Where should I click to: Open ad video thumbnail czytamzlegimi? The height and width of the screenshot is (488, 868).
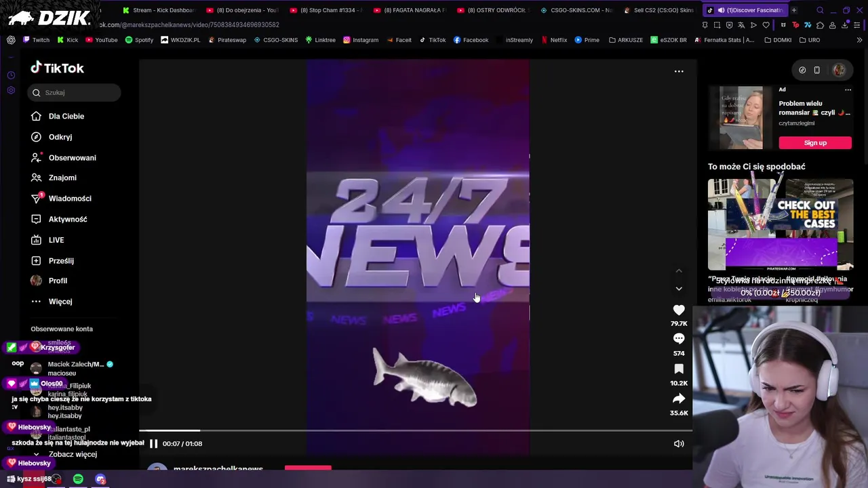click(x=741, y=117)
